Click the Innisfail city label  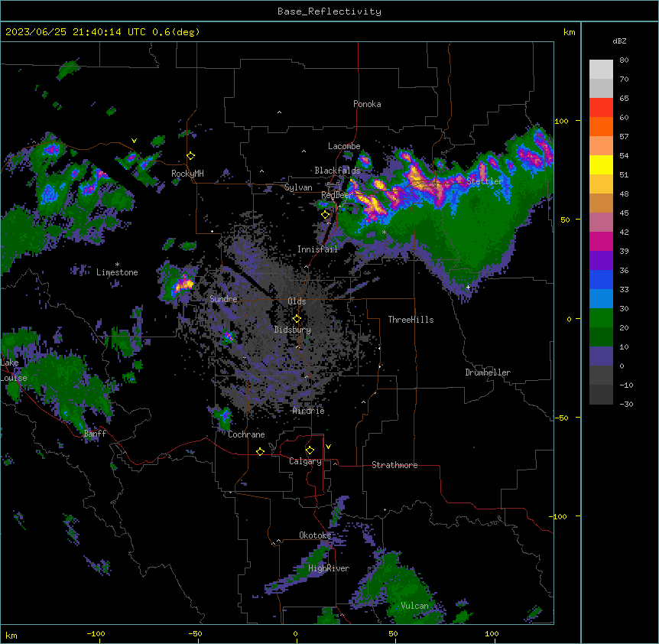pos(317,249)
